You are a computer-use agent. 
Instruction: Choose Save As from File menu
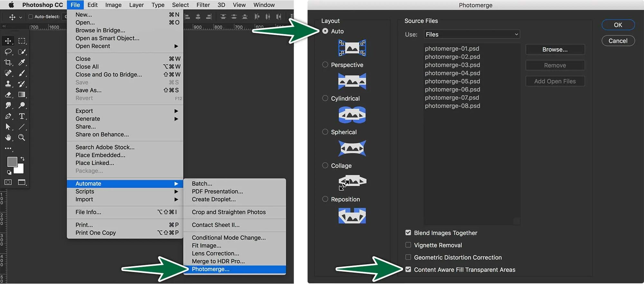125,90
